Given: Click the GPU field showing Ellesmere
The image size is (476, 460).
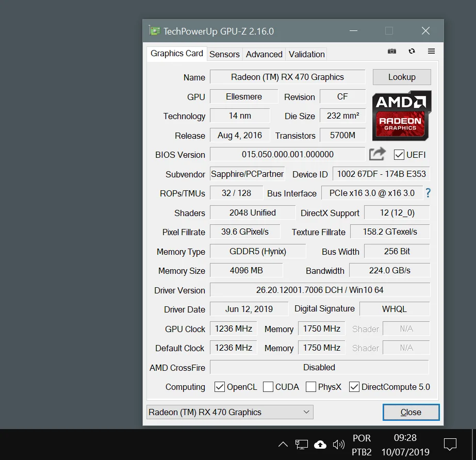Looking at the screenshot, I should coord(244,96).
